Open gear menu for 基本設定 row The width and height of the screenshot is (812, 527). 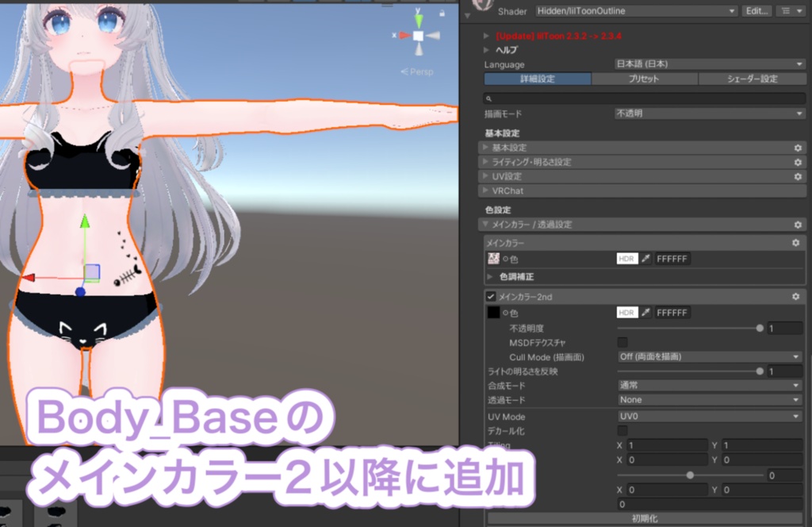798,148
